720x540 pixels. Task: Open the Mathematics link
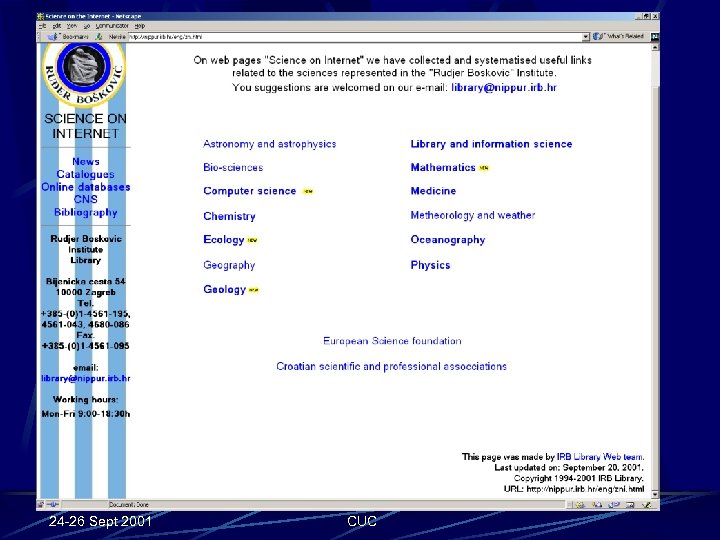point(443,168)
